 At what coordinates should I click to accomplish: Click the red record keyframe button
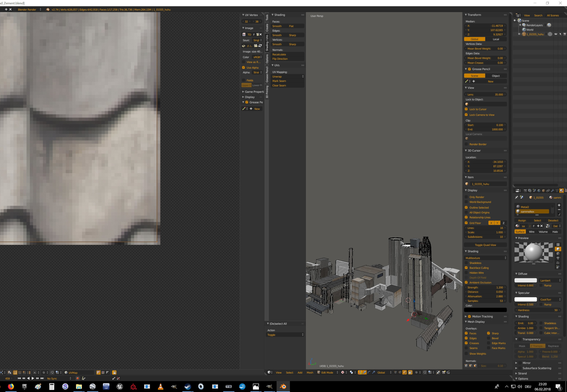click(x=77, y=378)
